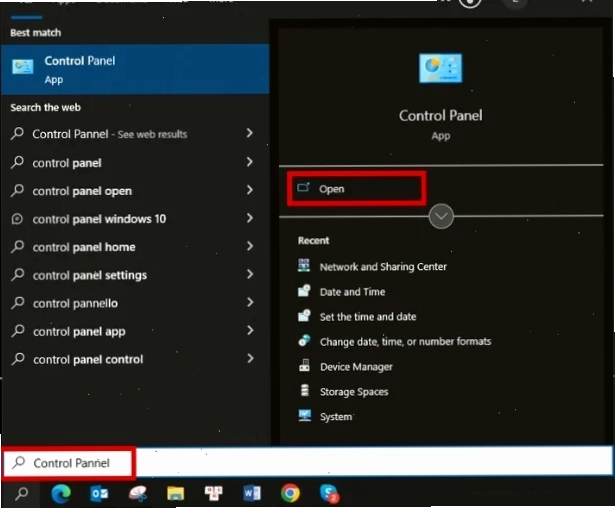Image resolution: width=615 pixels, height=509 pixels.
Task: Select the 'control pannello' suggestion
Action: pyautogui.click(x=135, y=304)
